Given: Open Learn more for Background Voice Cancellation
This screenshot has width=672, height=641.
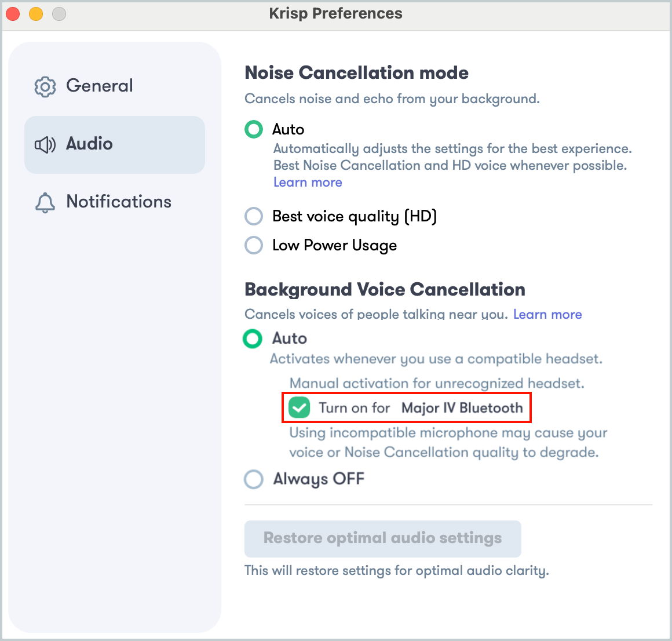Looking at the screenshot, I should [547, 314].
